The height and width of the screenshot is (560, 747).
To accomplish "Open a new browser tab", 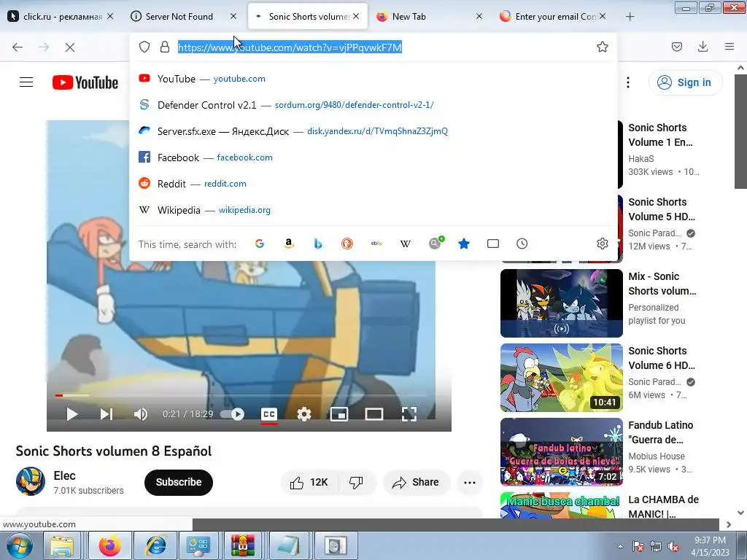I will coord(630,17).
